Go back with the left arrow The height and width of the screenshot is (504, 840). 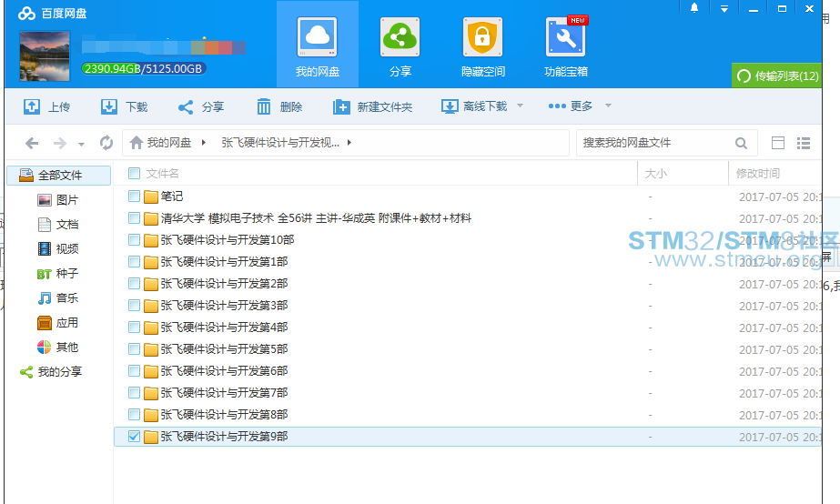coord(32,143)
